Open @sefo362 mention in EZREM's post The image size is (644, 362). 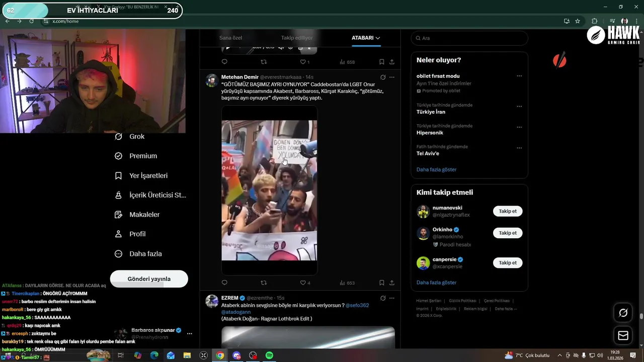357,305
